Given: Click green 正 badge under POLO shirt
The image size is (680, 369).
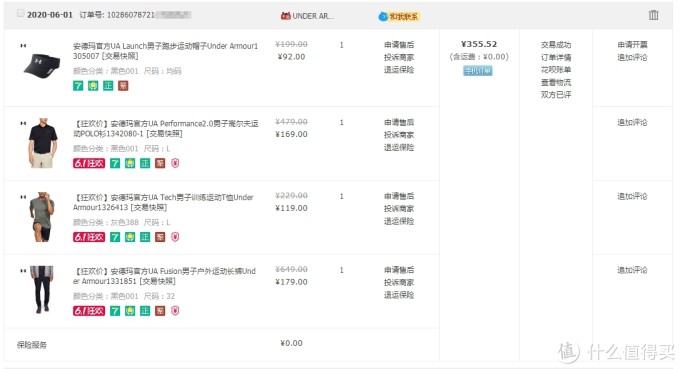Looking at the screenshot, I should point(145,163).
